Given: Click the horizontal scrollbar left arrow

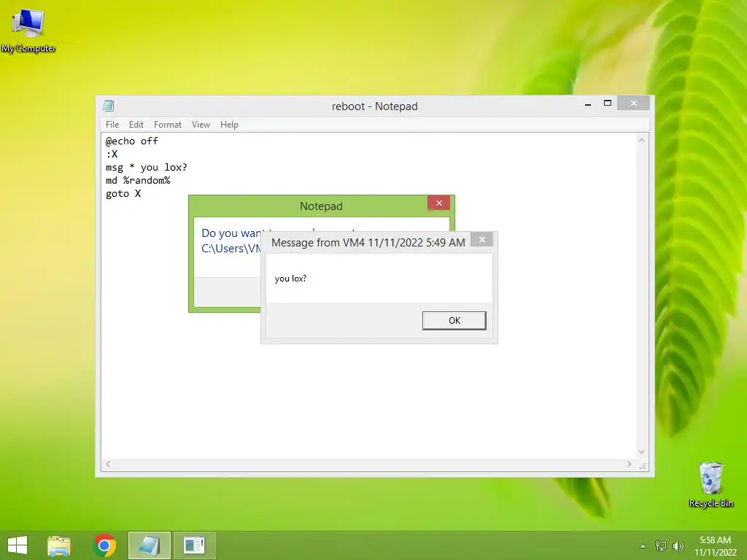Looking at the screenshot, I should (x=108, y=464).
